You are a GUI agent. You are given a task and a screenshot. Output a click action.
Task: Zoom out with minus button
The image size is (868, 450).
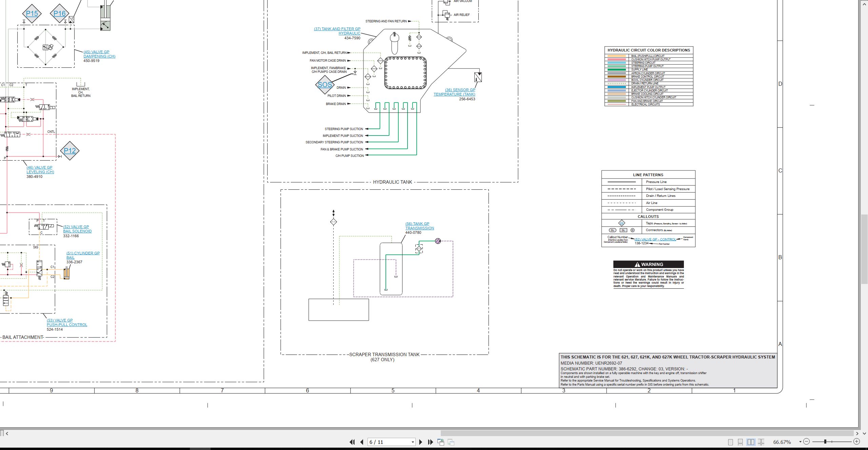click(807, 442)
